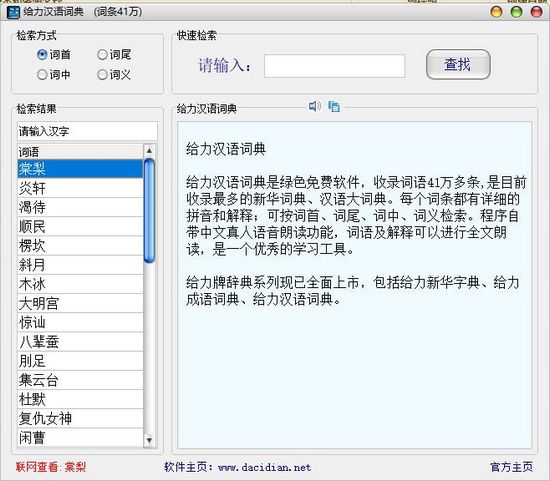The image size is (550, 481).
Task: Click the copy text icon
Action: pyautogui.click(x=334, y=106)
